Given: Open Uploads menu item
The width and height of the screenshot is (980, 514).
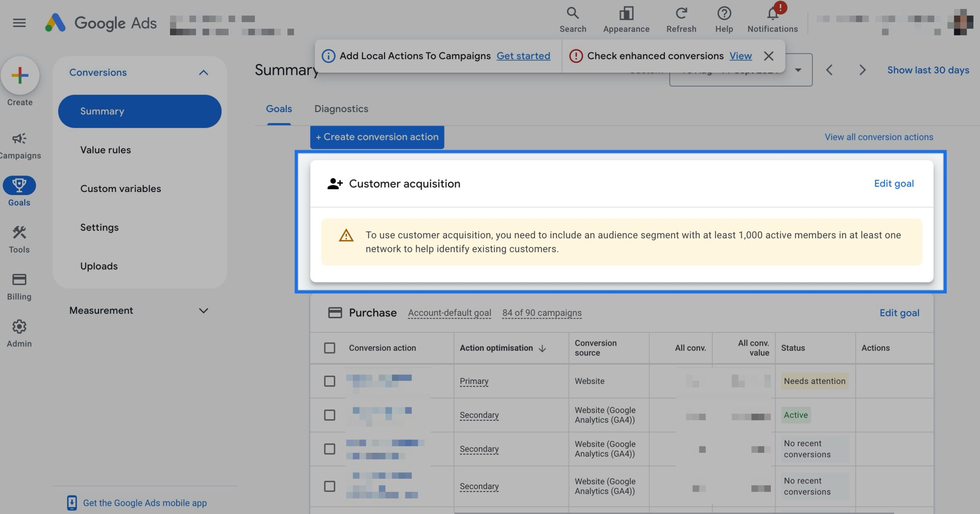Looking at the screenshot, I should click(99, 266).
